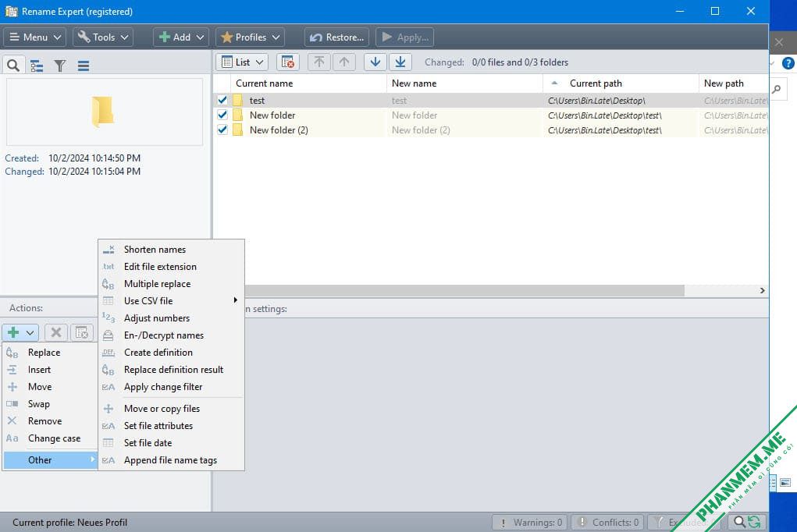
Task: Click the preview magnifier in status bar
Action: coord(739,522)
